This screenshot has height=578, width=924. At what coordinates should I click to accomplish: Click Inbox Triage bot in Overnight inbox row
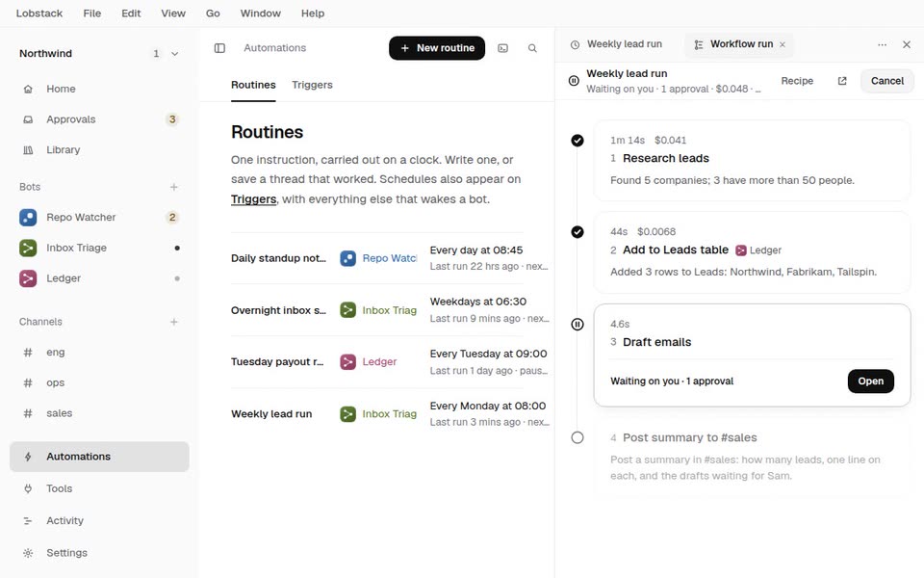(x=378, y=310)
